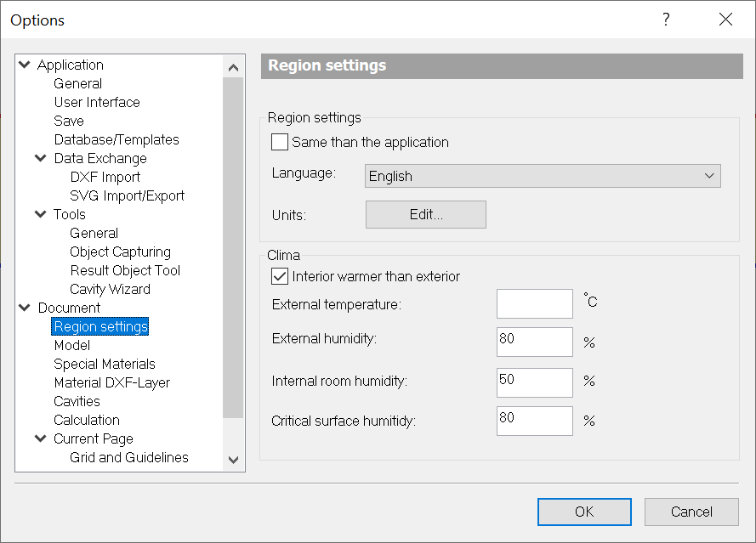Open User Interface settings
Image resolution: width=756 pixels, height=543 pixels.
(97, 102)
